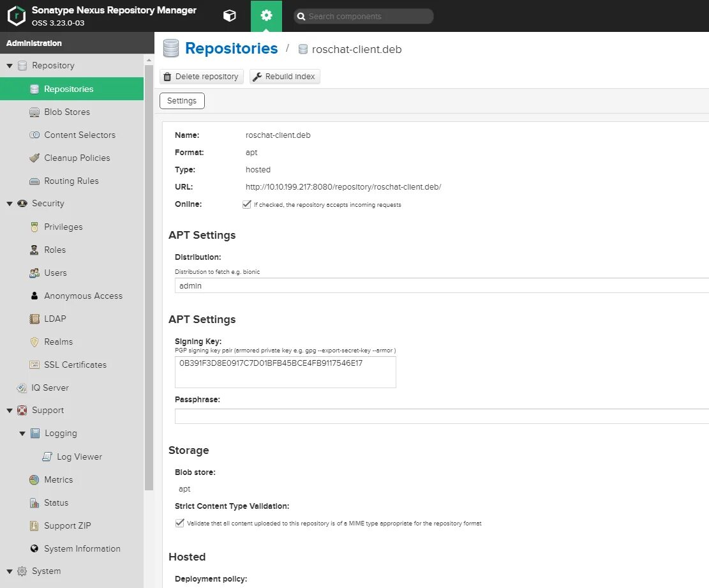Click the Routing Rules icon
The height and width of the screenshot is (588, 709).
34,181
